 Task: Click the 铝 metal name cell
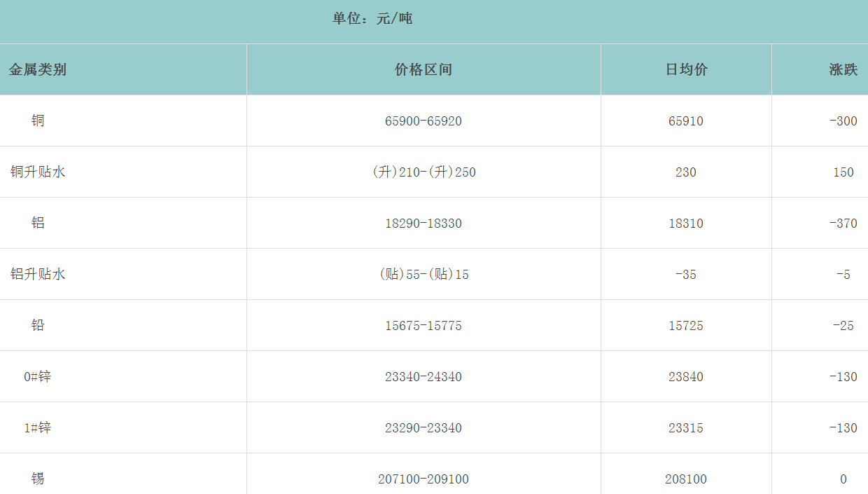pos(38,223)
